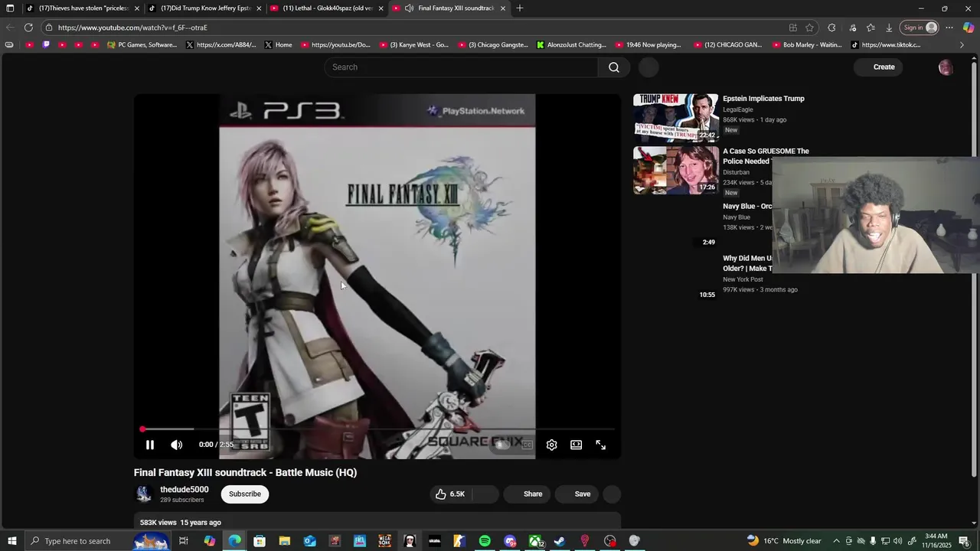The image size is (980, 551).
Task: Open Task View on the taskbar
Action: click(x=184, y=541)
